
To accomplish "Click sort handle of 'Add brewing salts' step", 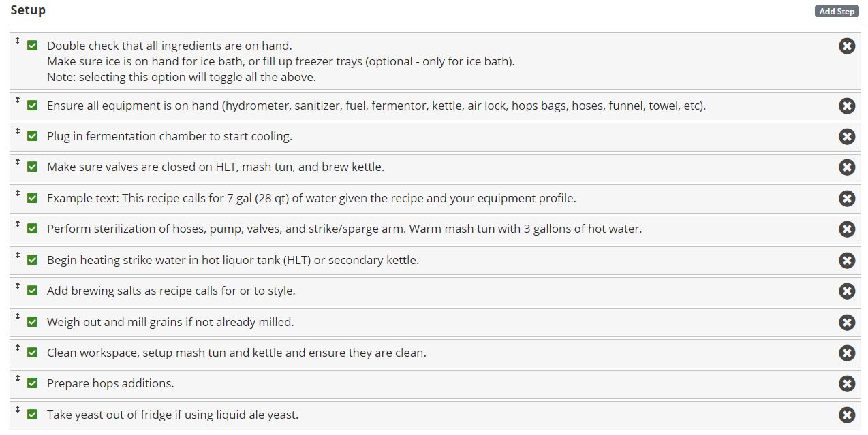I will coord(18,285).
